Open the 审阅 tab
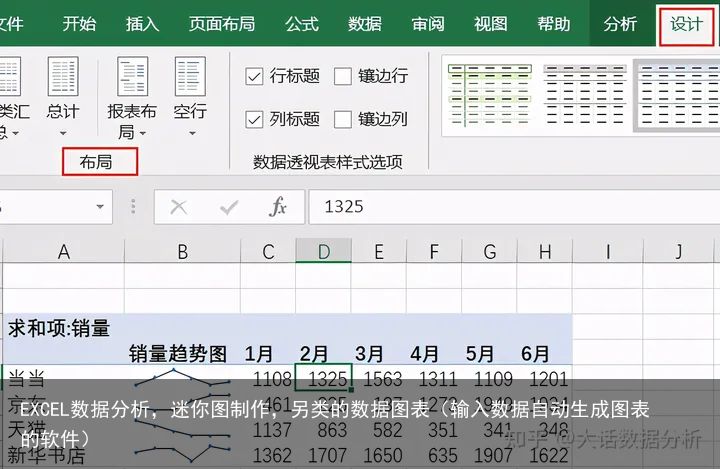 click(428, 24)
